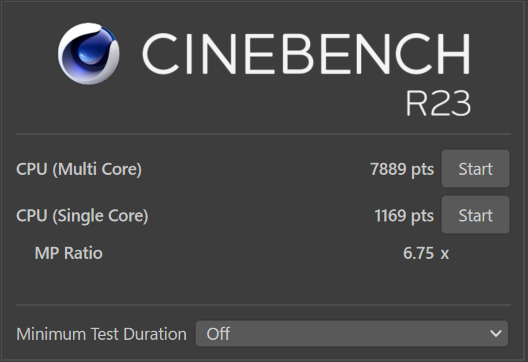The image size is (528, 362).
Task: Click the Minimum Test Duration label
Action: [x=101, y=334]
